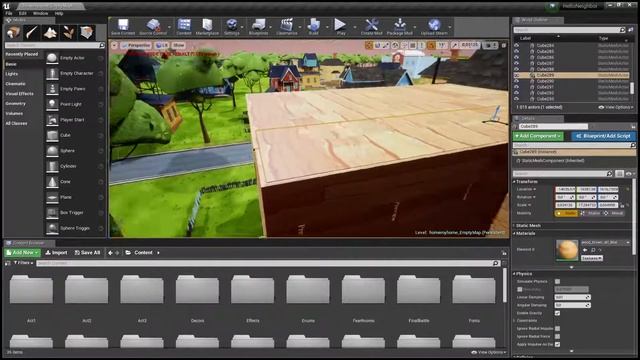Open World Outliner View Options
The width and height of the screenshot is (640, 360).
coord(616,107)
